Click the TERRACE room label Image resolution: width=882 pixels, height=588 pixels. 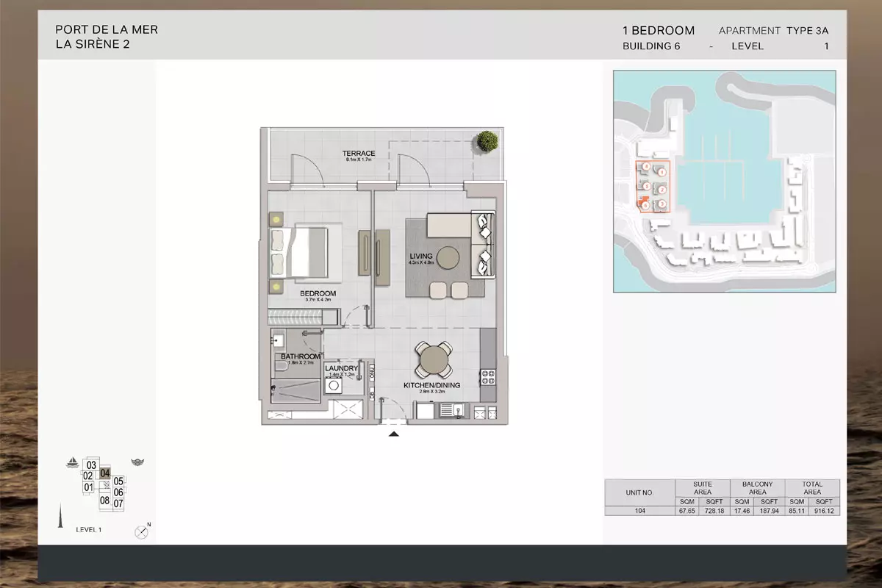click(359, 154)
